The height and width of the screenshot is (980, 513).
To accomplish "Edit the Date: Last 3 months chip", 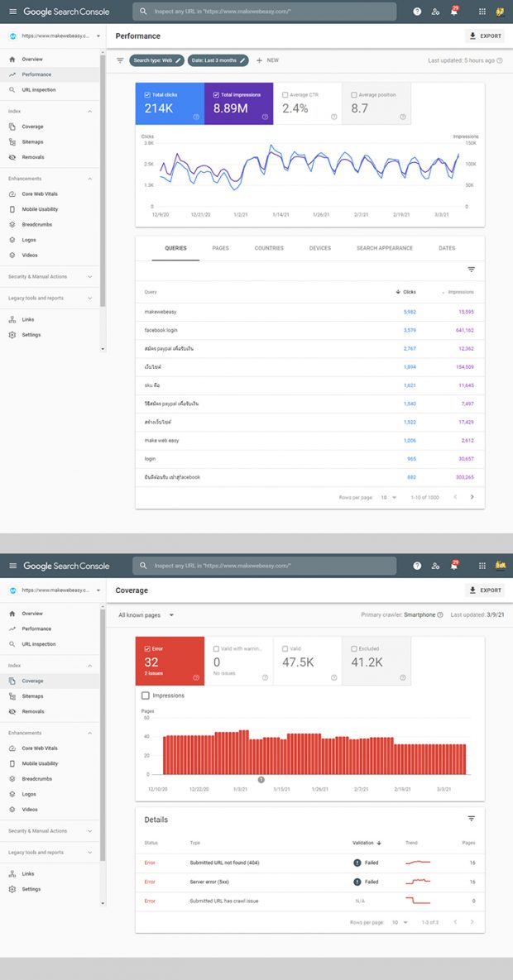I will [218, 60].
